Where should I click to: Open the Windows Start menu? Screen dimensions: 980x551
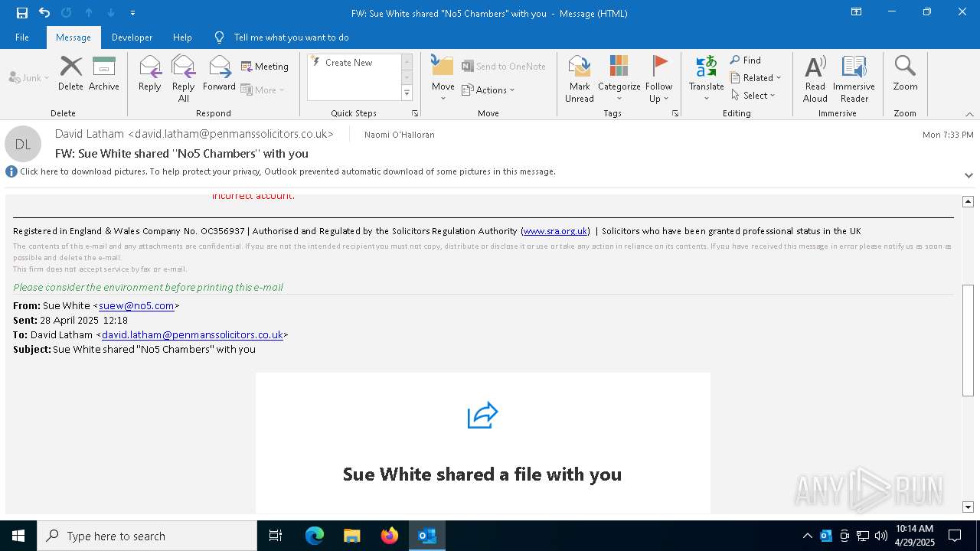click(18, 536)
